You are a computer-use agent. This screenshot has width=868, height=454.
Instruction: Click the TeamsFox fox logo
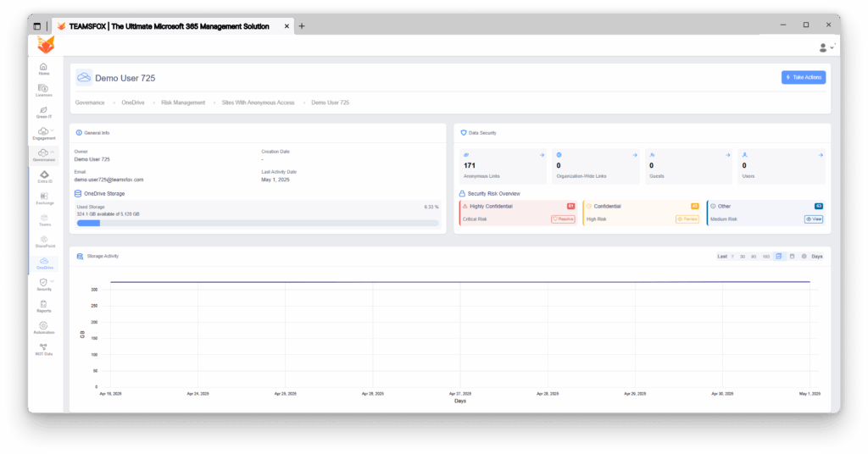(46, 45)
